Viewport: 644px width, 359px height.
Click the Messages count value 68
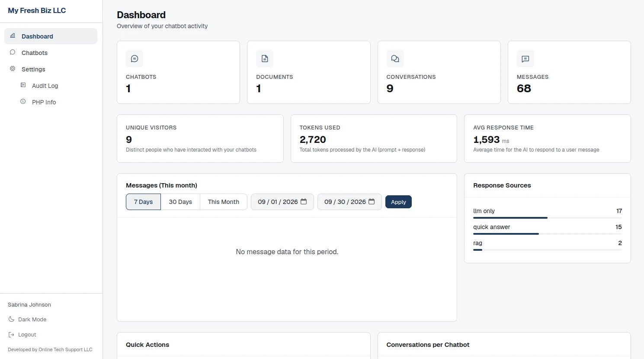point(524,88)
